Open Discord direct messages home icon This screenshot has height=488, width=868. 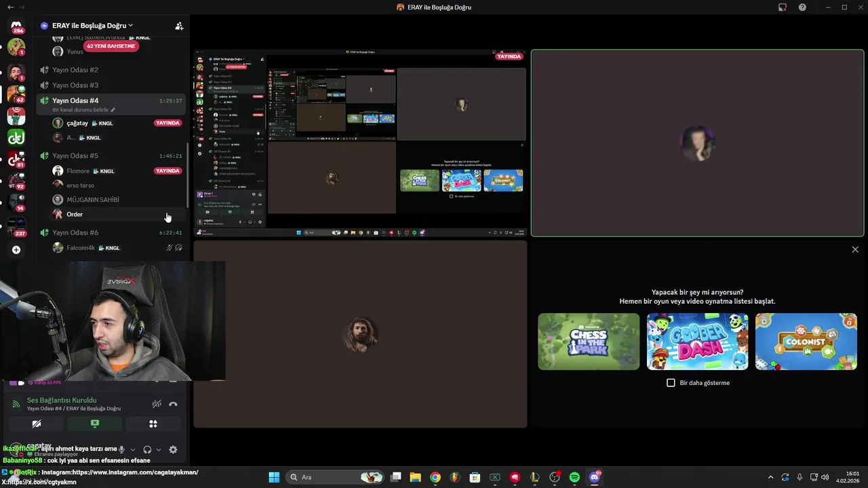pos(16,26)
